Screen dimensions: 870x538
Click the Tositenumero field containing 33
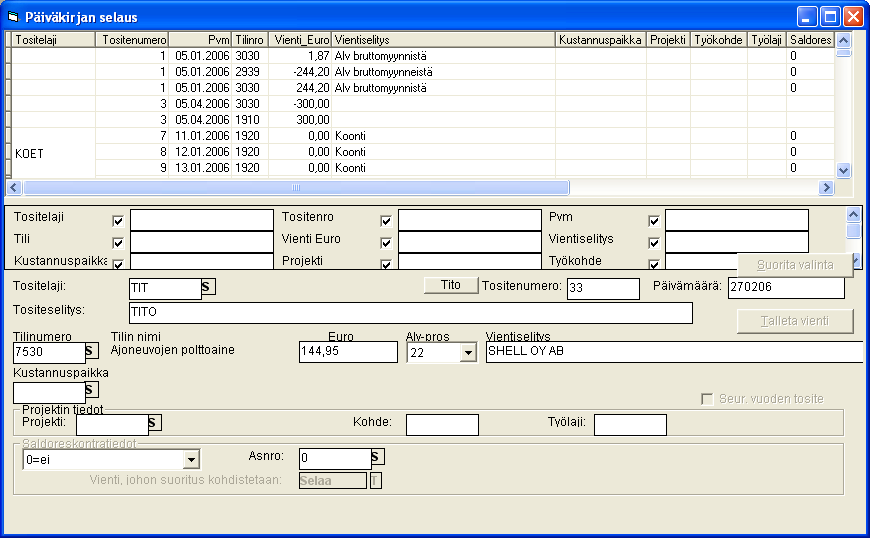[603, 288]
